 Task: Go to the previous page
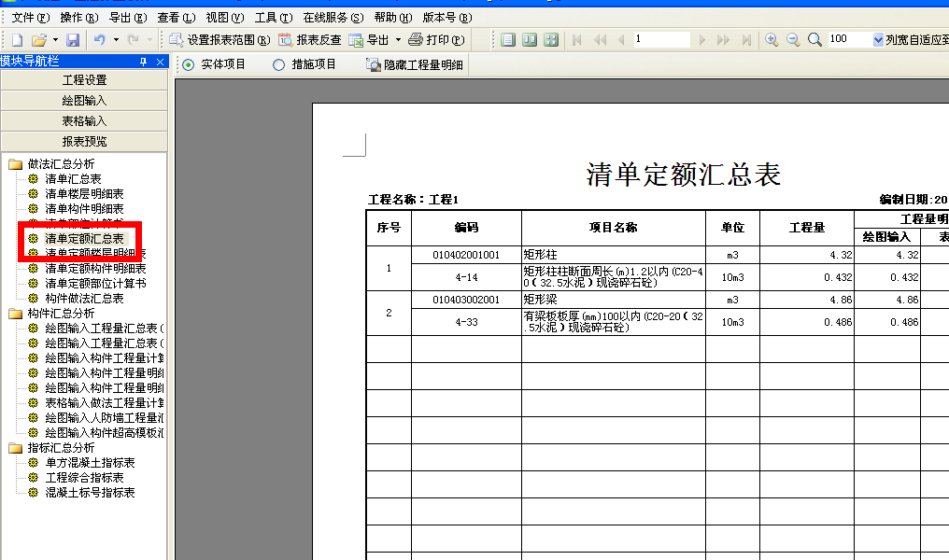click(621, 40)
